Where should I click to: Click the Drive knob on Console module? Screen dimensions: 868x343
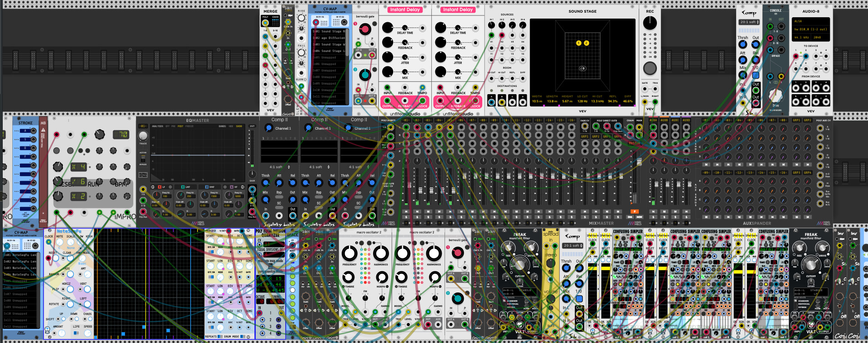click(x=775, y=95)
